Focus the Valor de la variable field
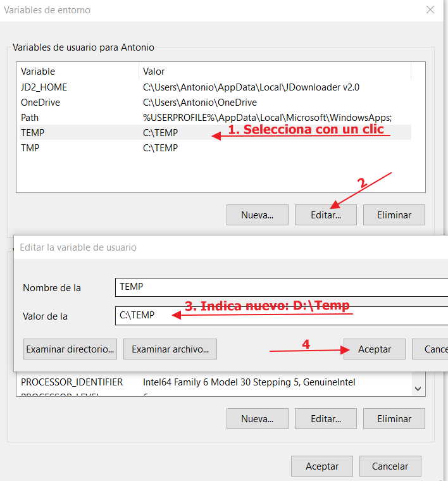The image size is (448, 481). (282, 316)
